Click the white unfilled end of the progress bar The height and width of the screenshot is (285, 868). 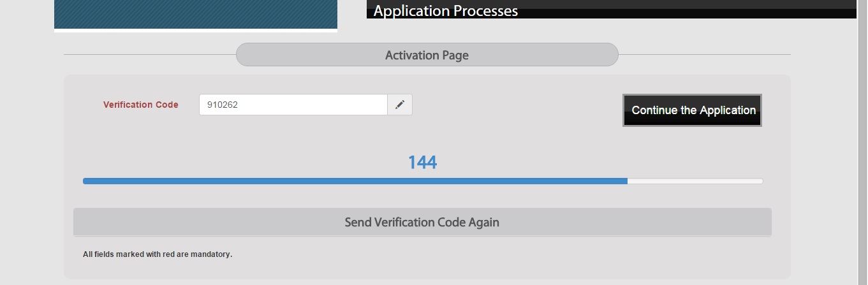(x=695, y=181)
